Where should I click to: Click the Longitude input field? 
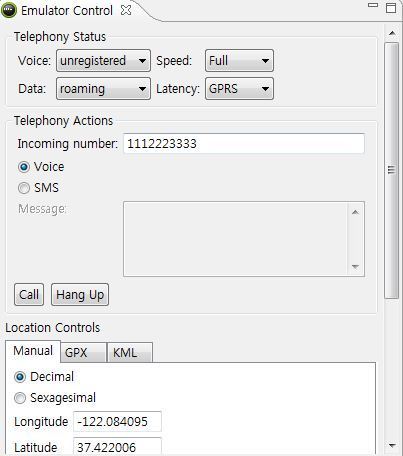pyautogui.click(x=117, y=422)
